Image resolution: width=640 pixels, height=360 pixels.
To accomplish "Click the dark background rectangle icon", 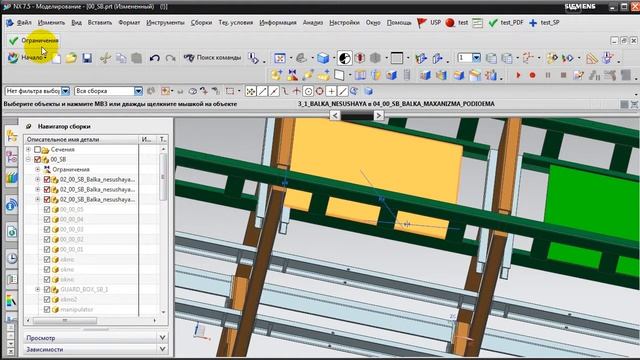I will tap(396, 58).
